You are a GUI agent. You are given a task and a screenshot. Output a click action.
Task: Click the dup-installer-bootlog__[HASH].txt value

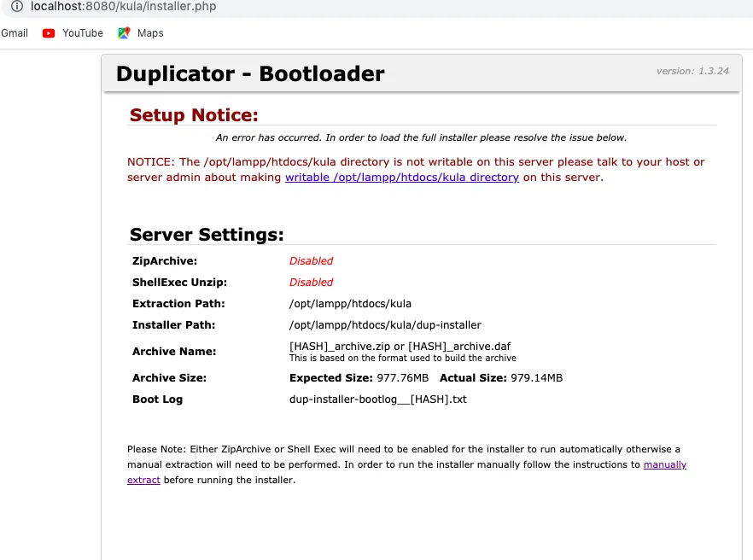pos(378,400)
